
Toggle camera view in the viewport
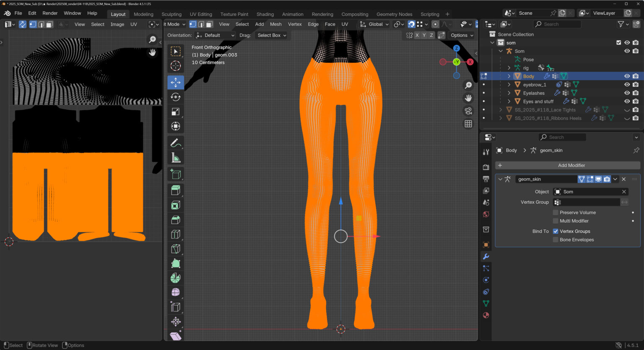click(468, 111)
